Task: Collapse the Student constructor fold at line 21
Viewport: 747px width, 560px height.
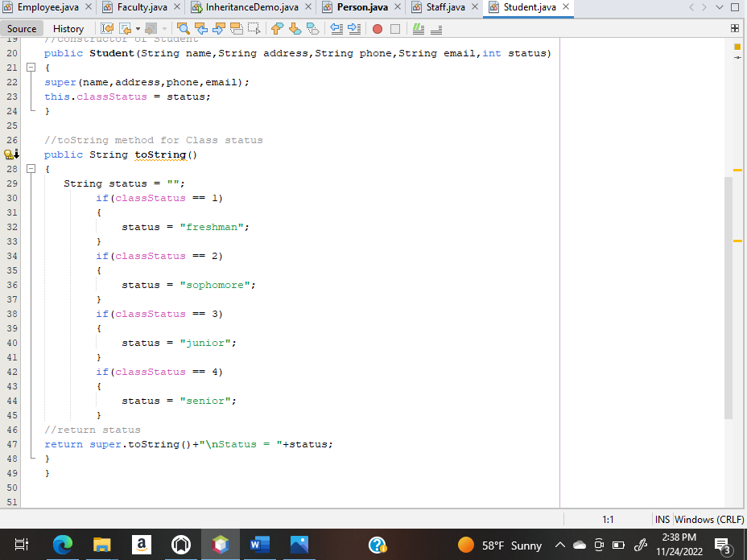Action: point(31,67)
